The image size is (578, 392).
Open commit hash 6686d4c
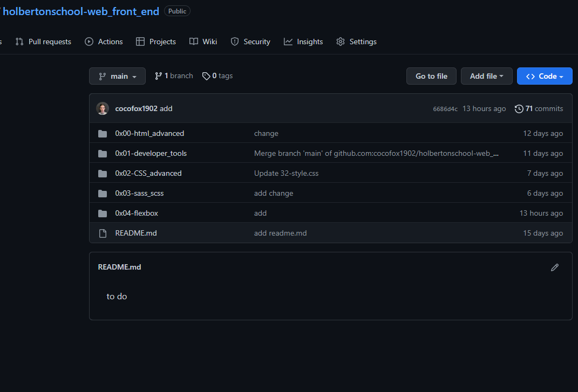tap(445, 109)
